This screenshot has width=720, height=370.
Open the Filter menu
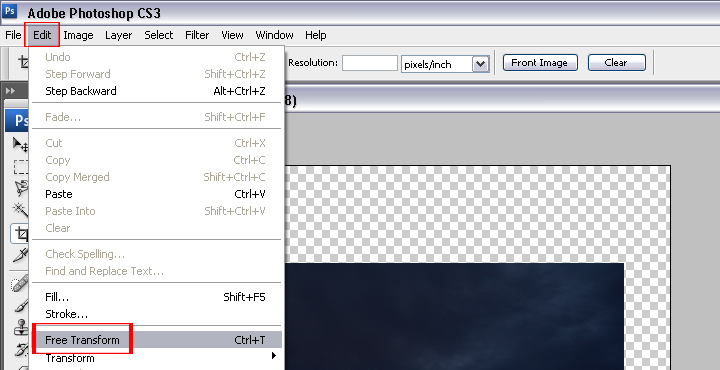(197, 35)
